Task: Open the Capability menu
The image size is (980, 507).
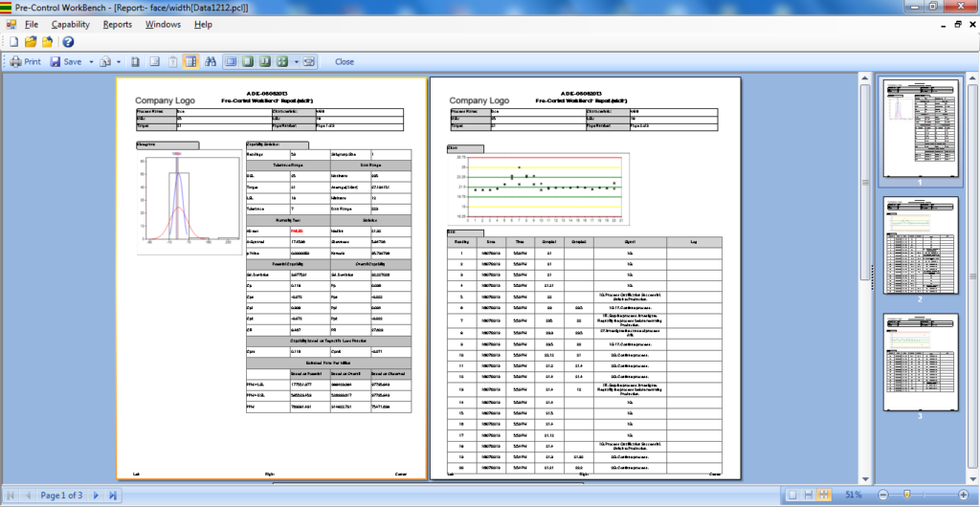Action: (71, 24)
